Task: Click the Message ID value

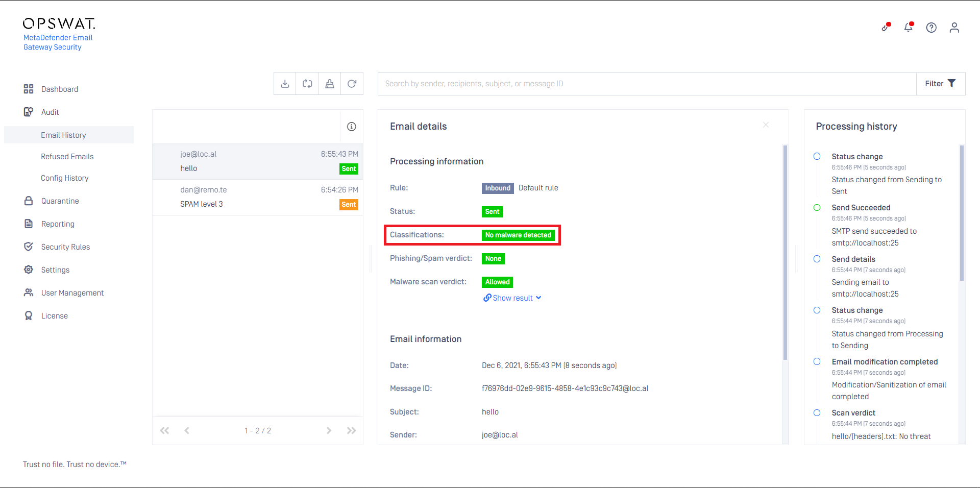Action: click(x=565, y=388)
